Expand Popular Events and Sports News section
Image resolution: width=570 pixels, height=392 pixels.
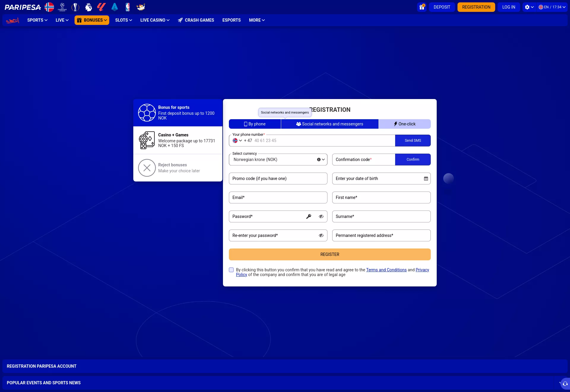coord(285,383)
